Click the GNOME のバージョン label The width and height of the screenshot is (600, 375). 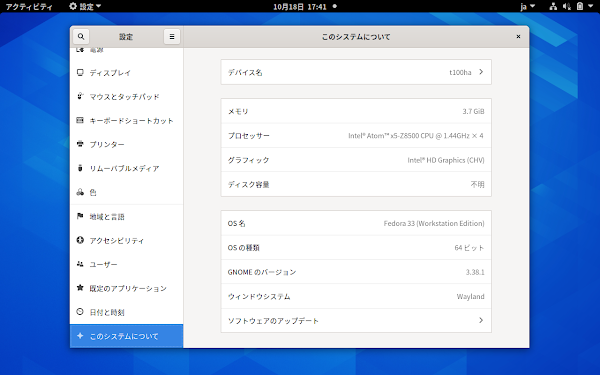[x=262, y=272]
